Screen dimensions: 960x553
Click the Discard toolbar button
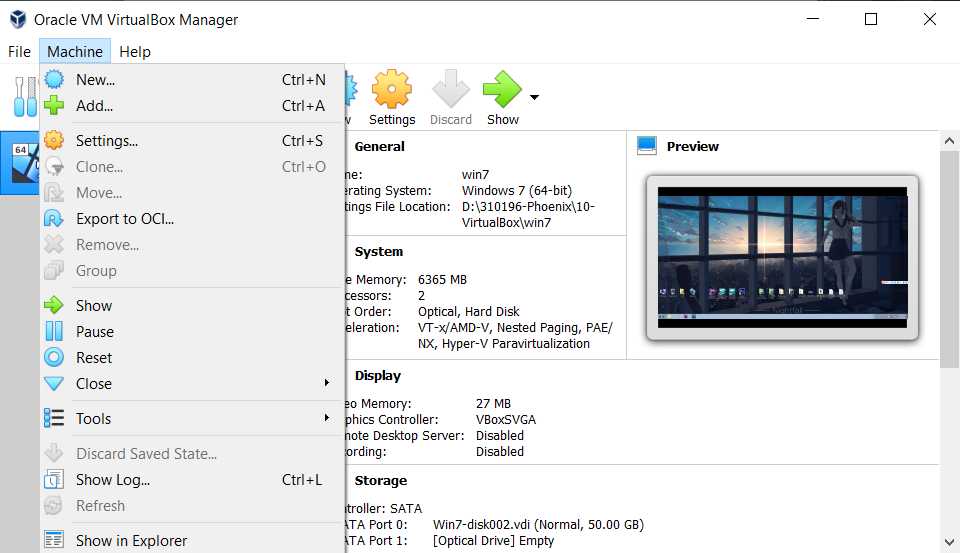[x=451, y=98]
